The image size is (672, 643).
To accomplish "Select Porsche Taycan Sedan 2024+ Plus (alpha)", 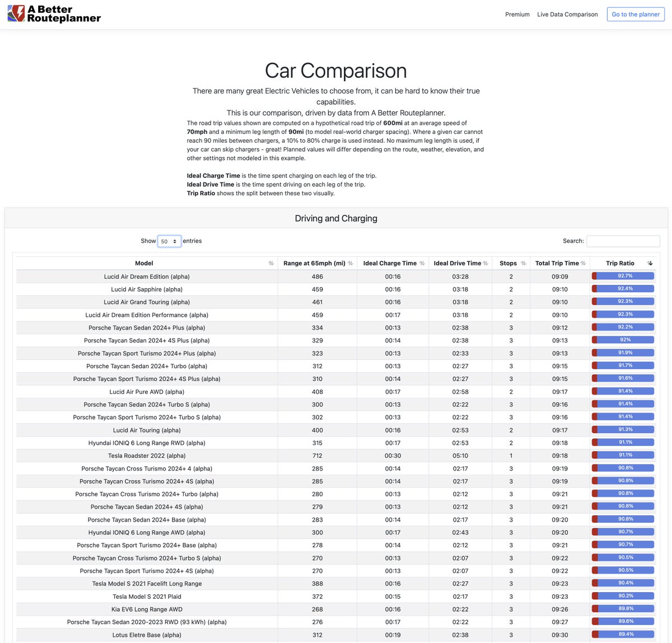I will (x=336, y=328).
